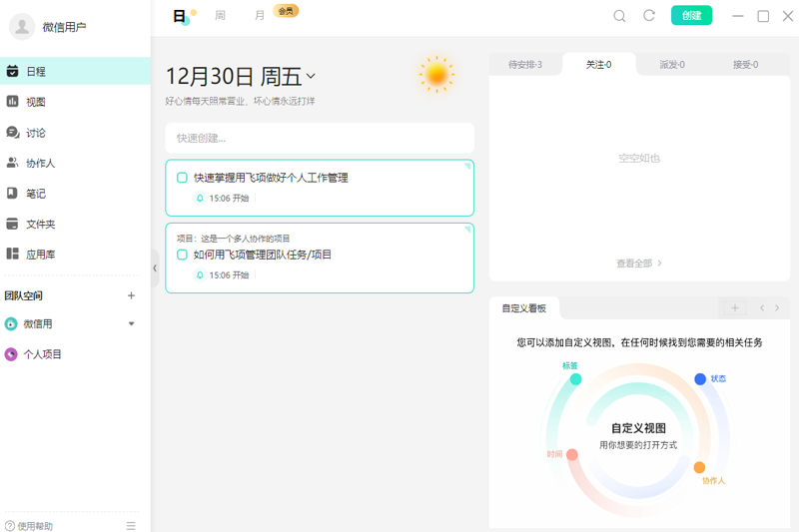Expand the date dropdown next to 周五
This screenshot has width=799, height=532.
click(311, 77)
